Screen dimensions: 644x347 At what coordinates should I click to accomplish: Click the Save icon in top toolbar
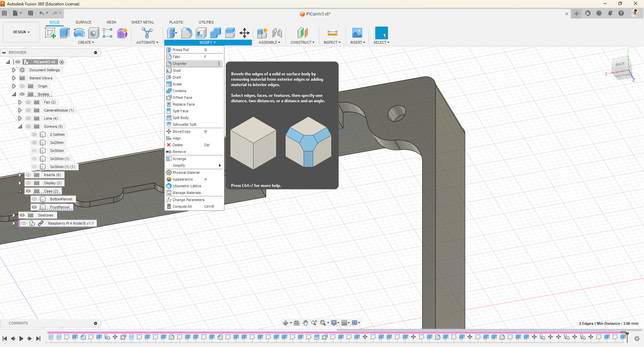[31, 13]
